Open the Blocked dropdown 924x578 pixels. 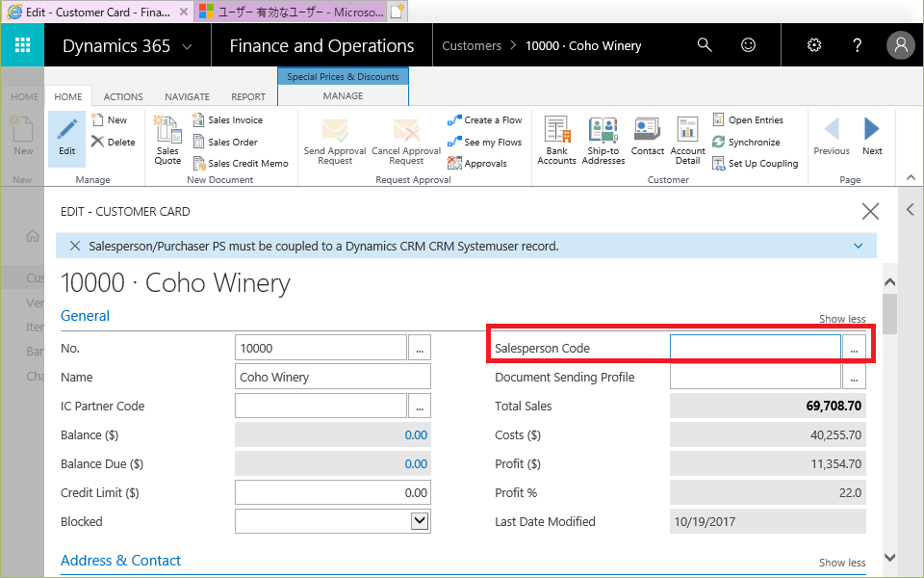point(420,521)
